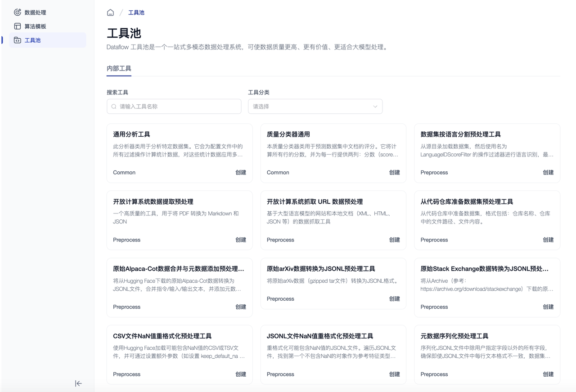Click the 工具池 breadcrumb link

pos(136,13)
